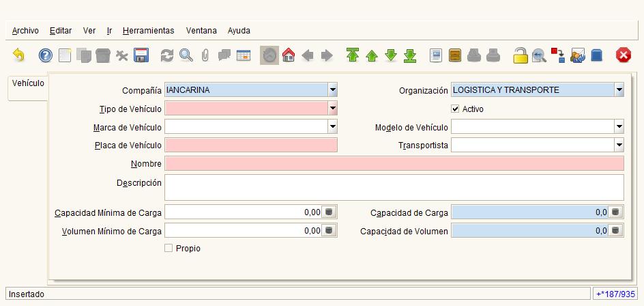Jump to first record with green top arrow
Image resolution: width=644 pixels, height=306 pixels.
click(353, 55)
